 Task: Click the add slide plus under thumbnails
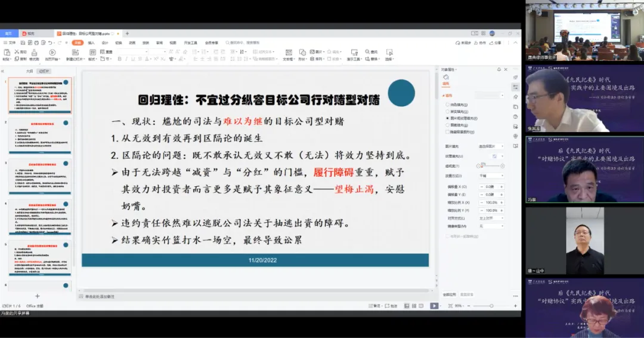38,296
